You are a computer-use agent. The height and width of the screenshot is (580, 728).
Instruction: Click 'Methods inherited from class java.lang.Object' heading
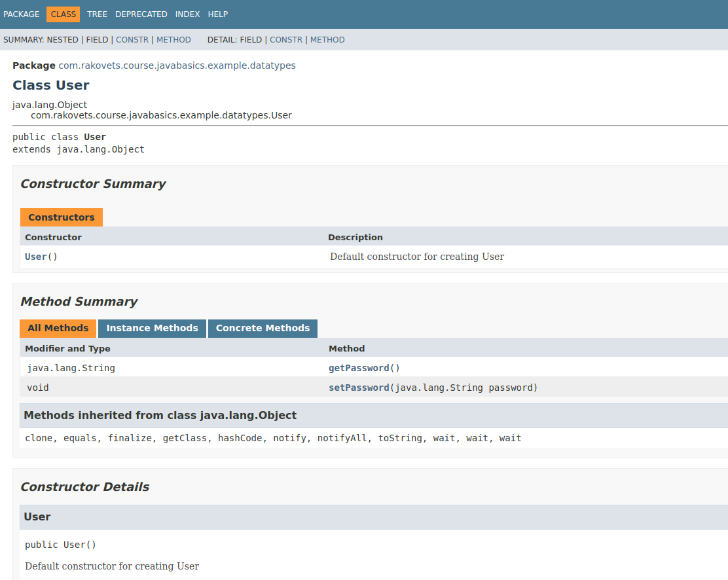pyautogui.click(x=160, y=416)
